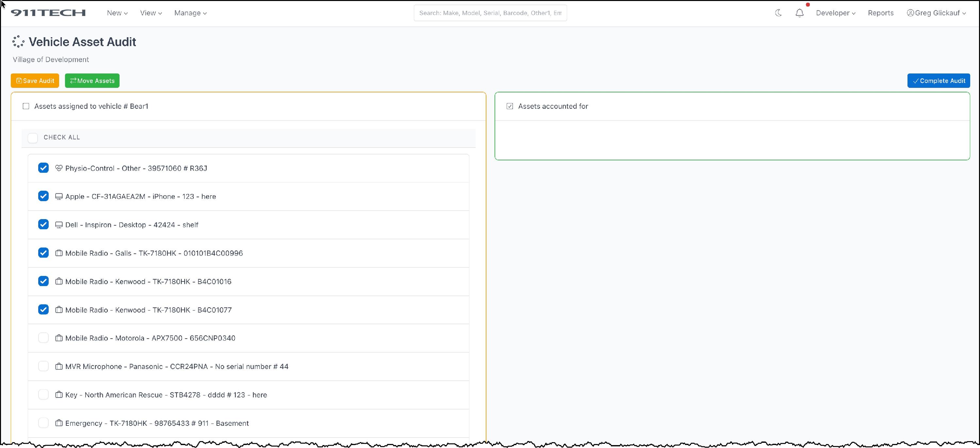Open Greg Glickauf user menu

tap(936, 13)
